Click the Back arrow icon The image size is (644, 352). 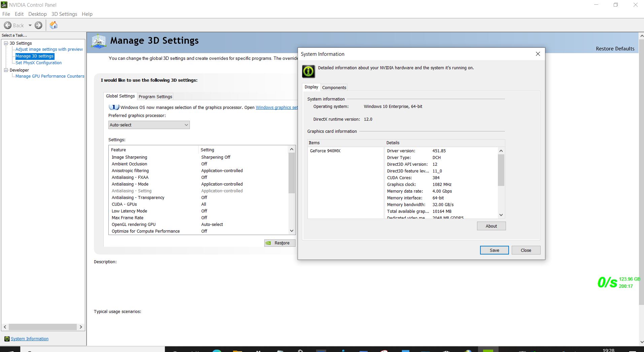(x=7, y=25)
